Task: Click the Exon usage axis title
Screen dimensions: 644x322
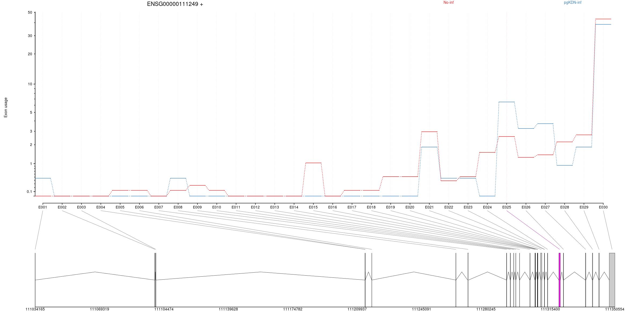Action: (6, 107)
